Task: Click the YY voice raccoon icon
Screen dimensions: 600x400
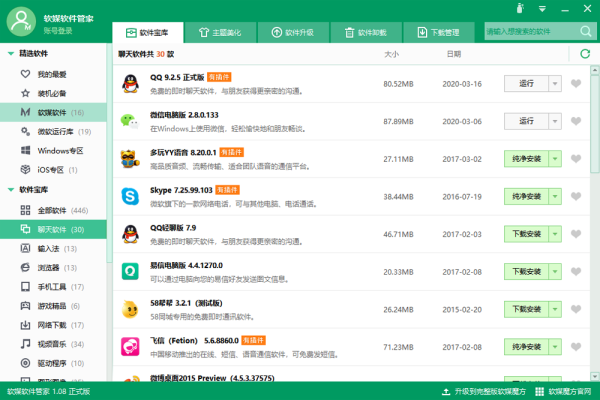Action: tap(130, 159)
